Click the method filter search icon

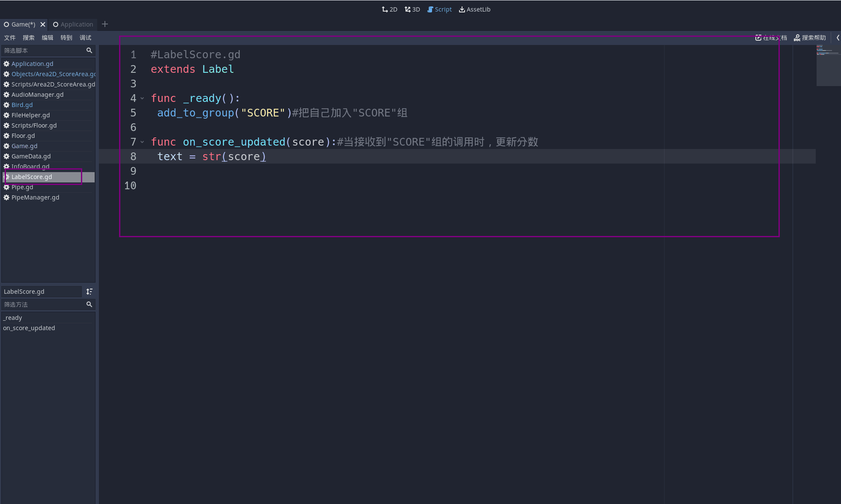pyautogui.click(x=89, y=304)
